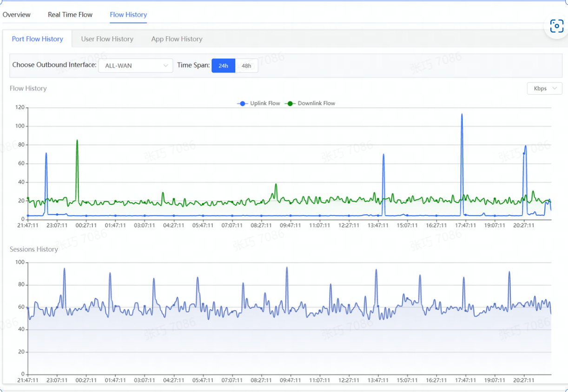Click the uplink spike peak near 17:47:11
Screen dimensions: 568x392
[x=462, y=114]
